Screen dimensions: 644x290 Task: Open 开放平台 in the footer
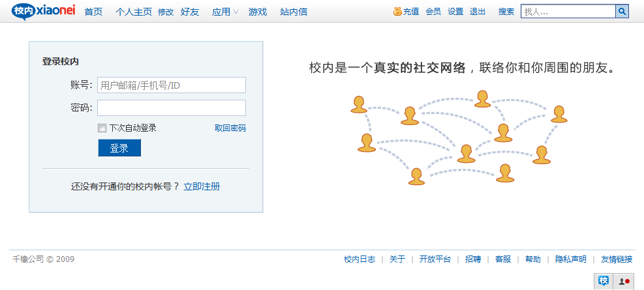pos(435,259)
